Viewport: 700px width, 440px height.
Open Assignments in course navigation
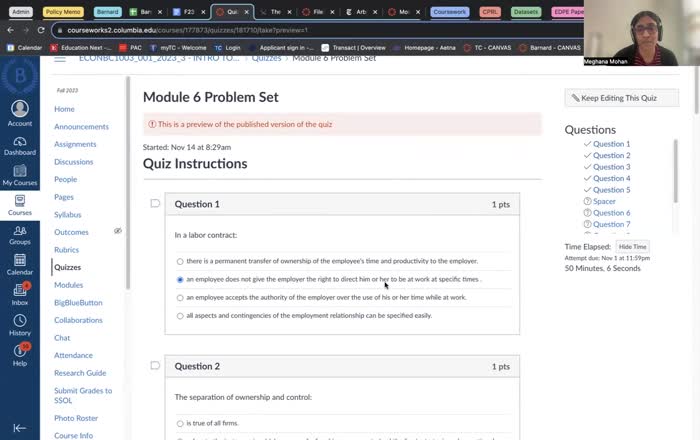point(76,144)
